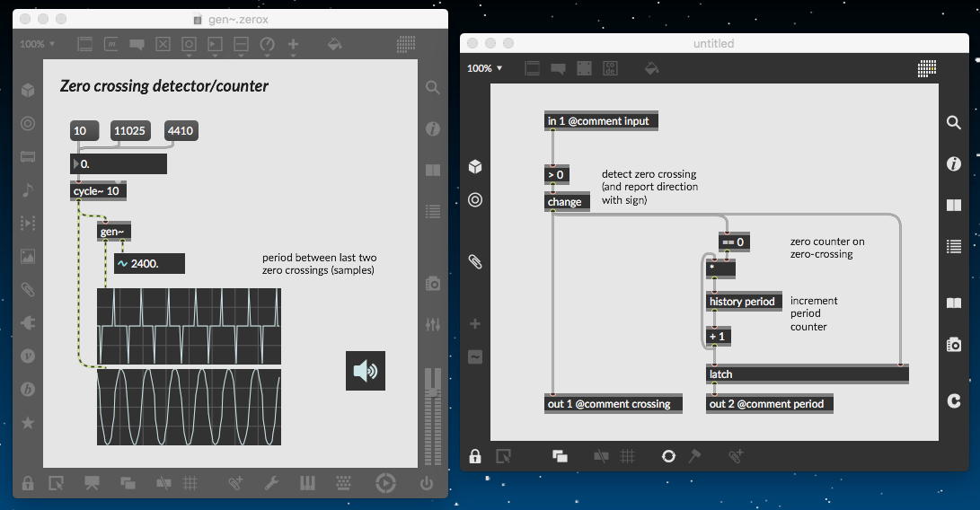Image resolution: width=980 pixels, height=510 pixels.
Task: Open the star Collections icon in gen~.zerox sidebar
Action: (28, 423)
